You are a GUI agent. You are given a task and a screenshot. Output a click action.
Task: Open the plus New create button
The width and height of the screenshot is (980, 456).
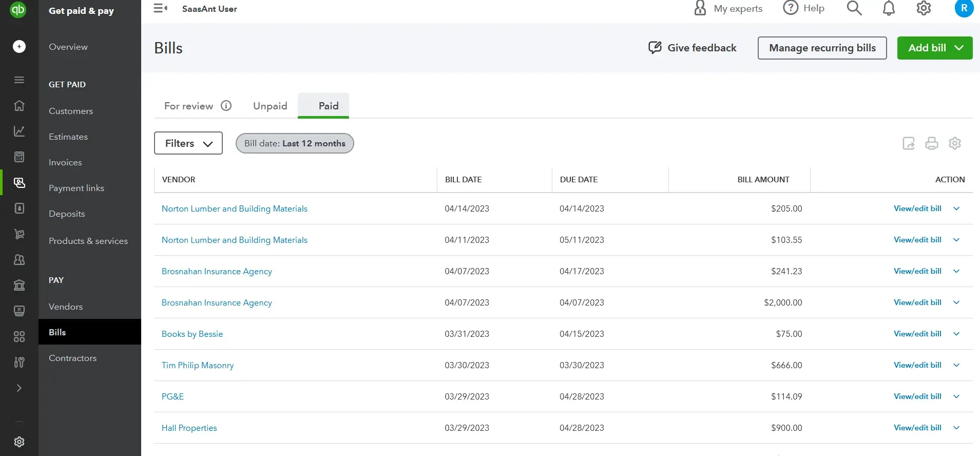click(19, 47)
